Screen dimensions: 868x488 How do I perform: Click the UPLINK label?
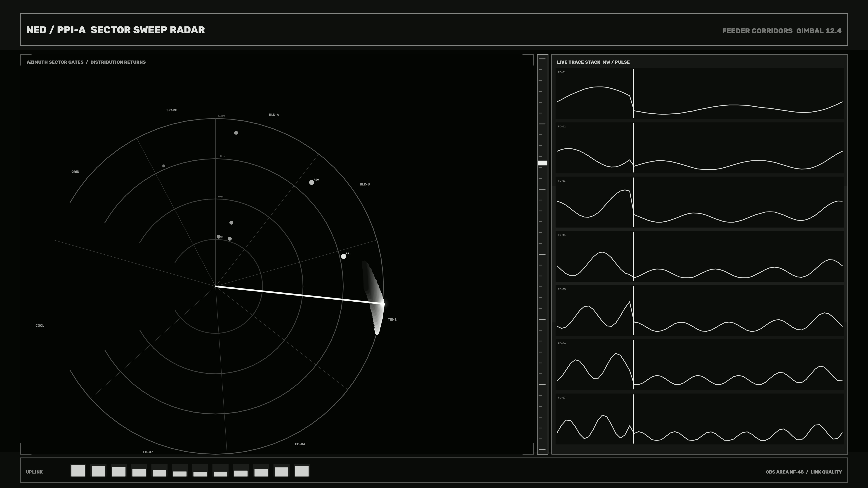[x=34, y=472]
